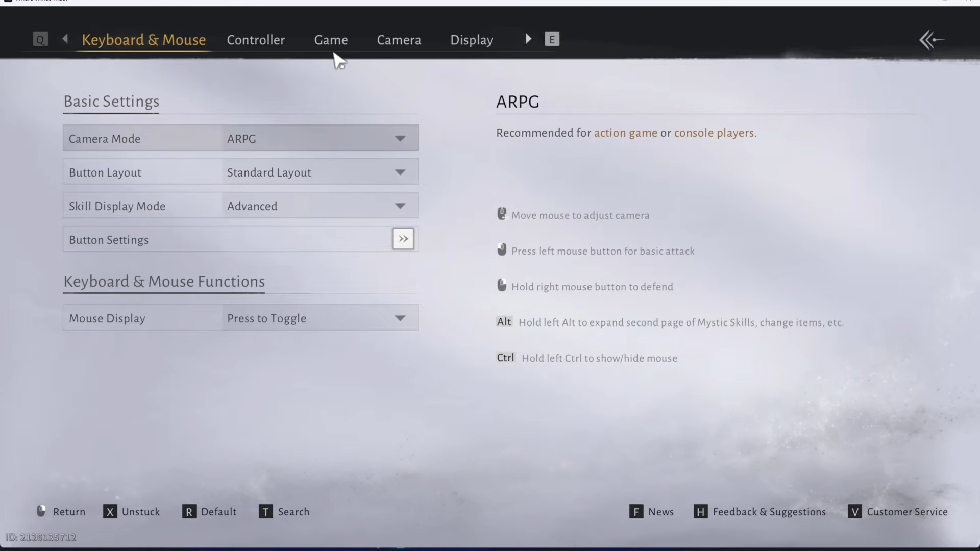Click the X Unstuck key icon
This screenshot has width=980, height=551.
pos(110,512)
